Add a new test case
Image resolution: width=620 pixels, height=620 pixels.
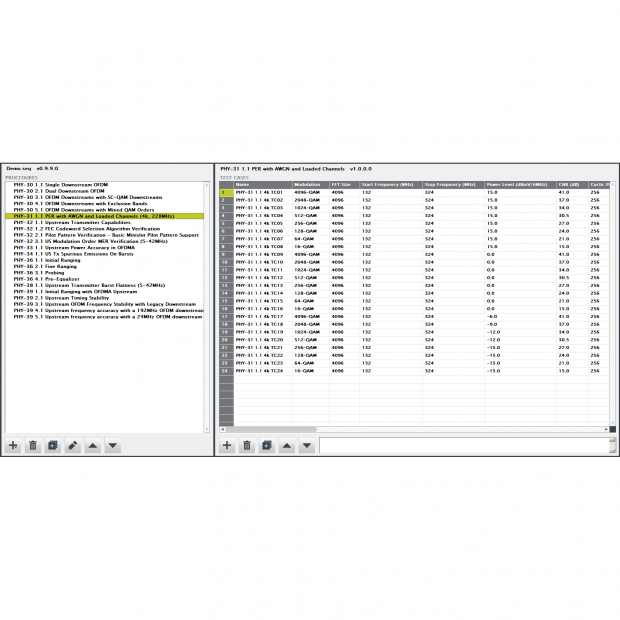click(x=227, y=445)
